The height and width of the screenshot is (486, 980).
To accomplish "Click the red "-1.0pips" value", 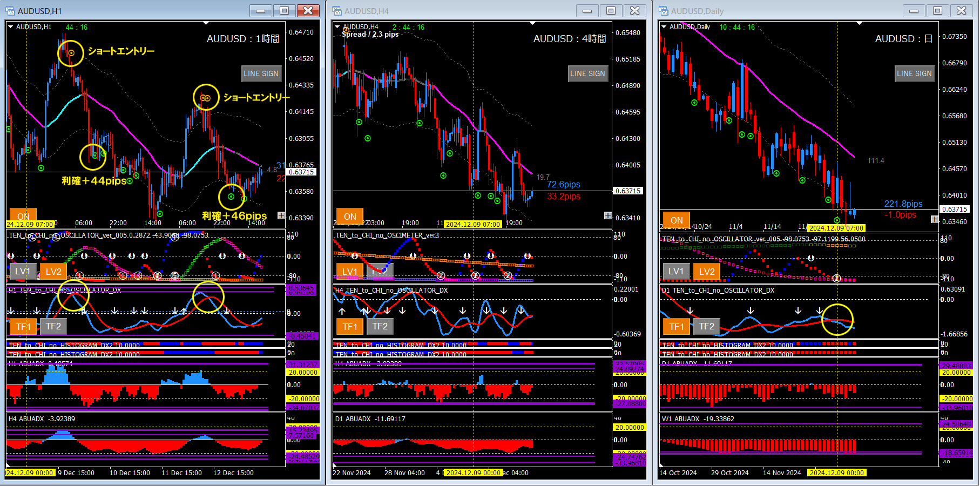I will 901,215.
